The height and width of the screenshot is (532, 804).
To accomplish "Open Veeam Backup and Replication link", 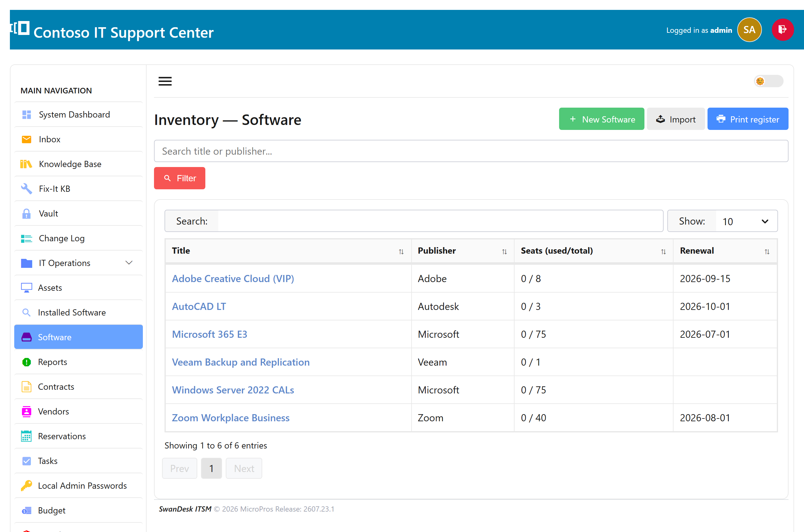I will (x=241, y=363).
